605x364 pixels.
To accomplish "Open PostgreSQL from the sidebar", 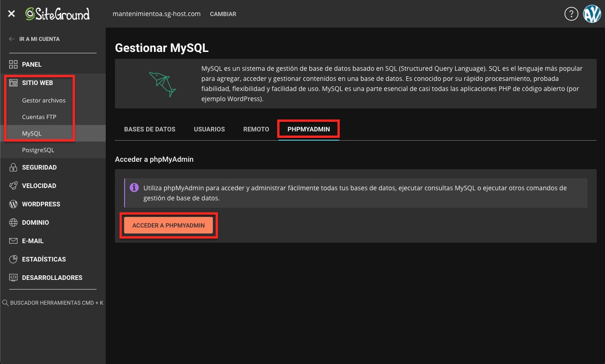I will pos(38,150).
